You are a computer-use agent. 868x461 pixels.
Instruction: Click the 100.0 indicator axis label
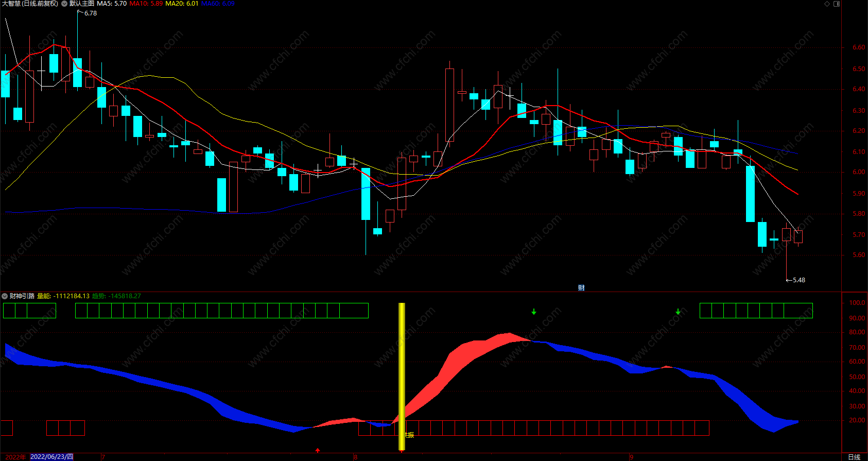coord(857,303)
